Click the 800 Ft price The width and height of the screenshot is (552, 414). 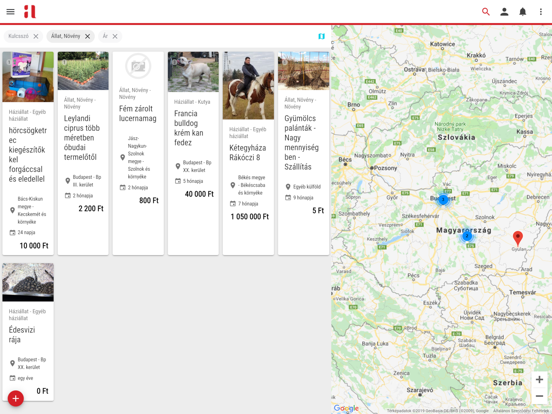coord(149,200)
